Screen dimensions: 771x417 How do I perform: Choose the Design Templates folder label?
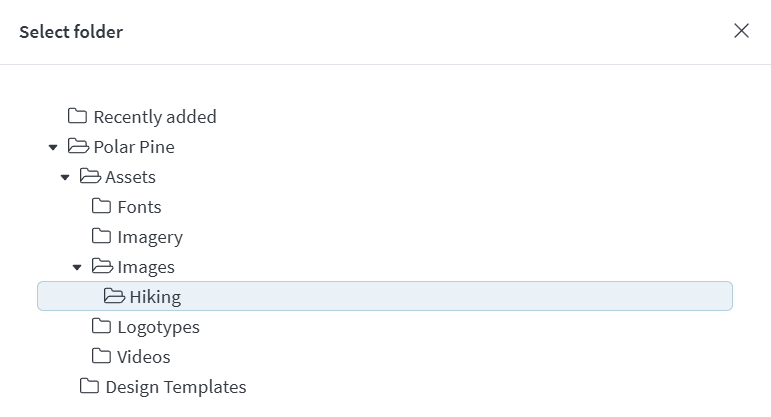click(176, 387)
